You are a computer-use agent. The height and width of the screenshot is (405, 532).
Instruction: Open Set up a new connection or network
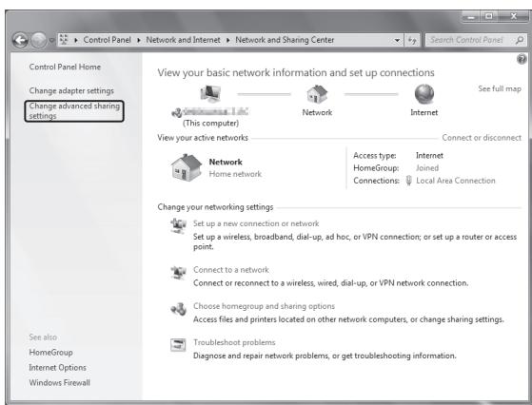256,223
